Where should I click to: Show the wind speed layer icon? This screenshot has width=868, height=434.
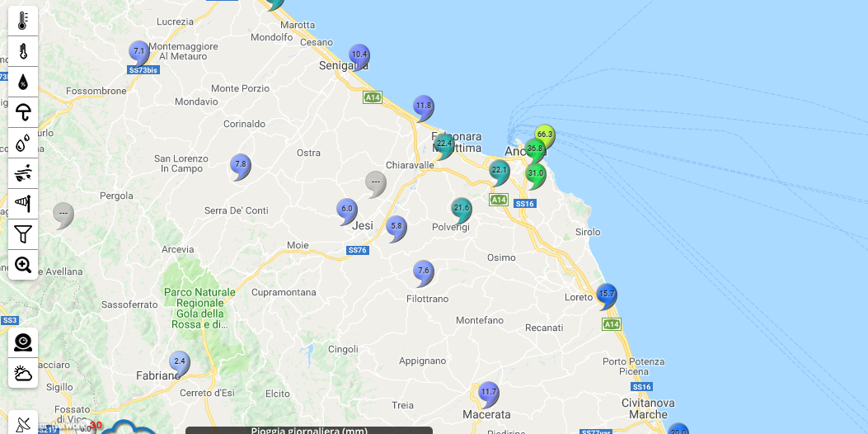pyautogui.click(x=23, y=173)
